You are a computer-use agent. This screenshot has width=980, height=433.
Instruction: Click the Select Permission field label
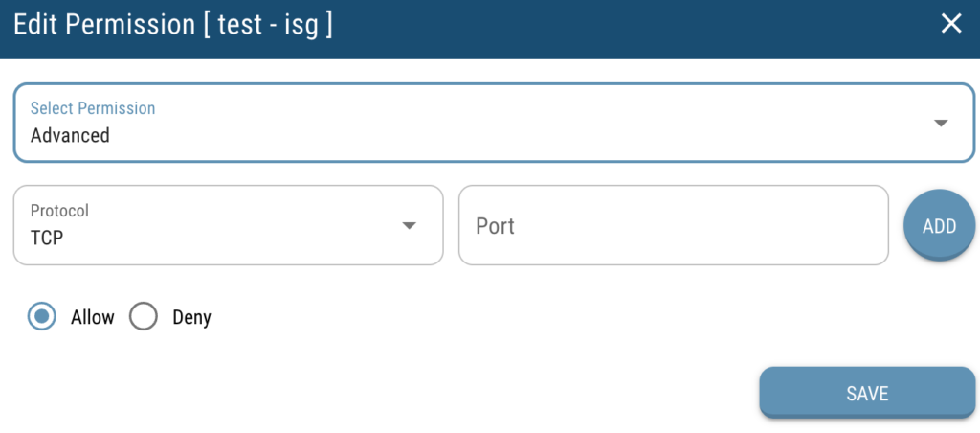[93, 107]
